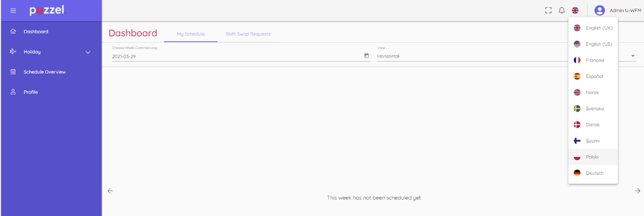Click the UK flag language icon
Image resolution: width=644 pixels, height=216 pixels.
[x=575, y=10]
